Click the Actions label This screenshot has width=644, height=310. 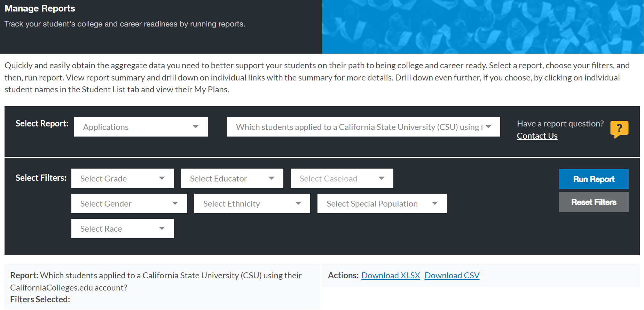[x=343, y=276]
